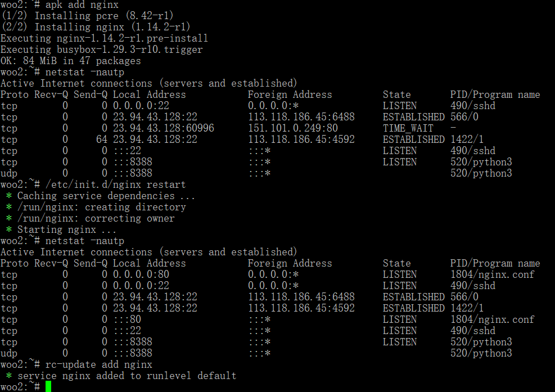
Task: Click the 'rc-update add nginx' command
Action: tap(99, 364)
